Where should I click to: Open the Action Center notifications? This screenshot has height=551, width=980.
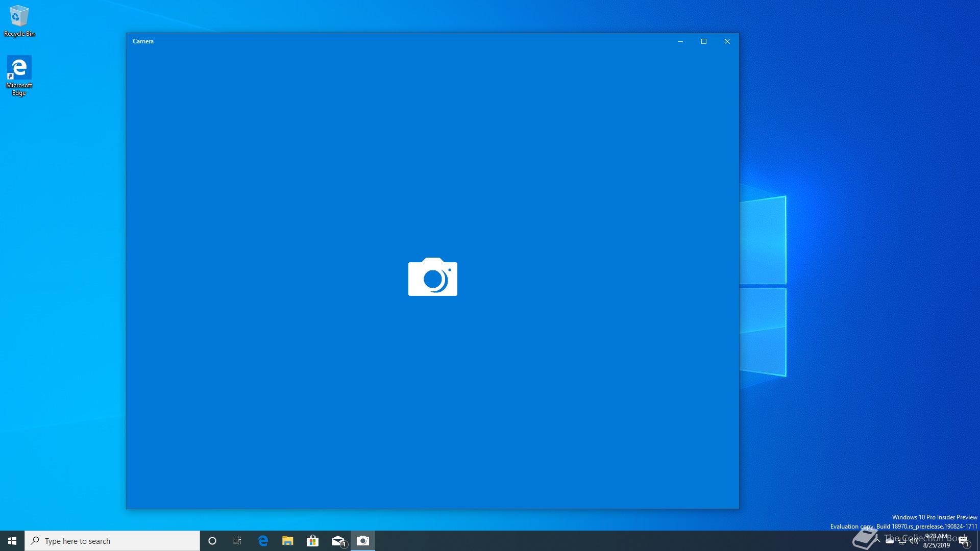tap(963, 541)
